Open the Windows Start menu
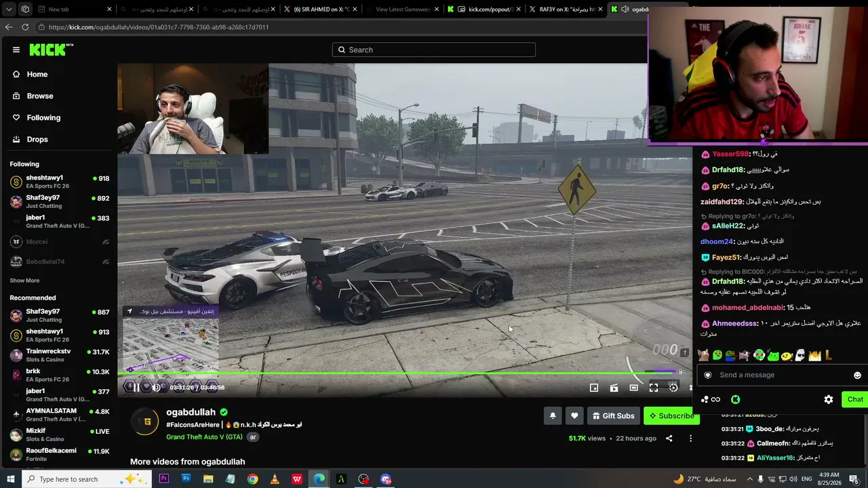Screen dimensions: 868x488 [x=11, y=479]
